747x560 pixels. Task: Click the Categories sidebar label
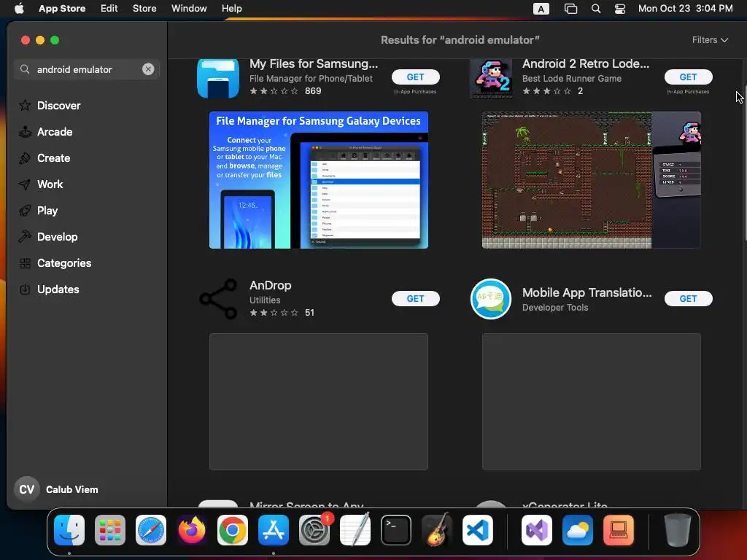[64, 262]
